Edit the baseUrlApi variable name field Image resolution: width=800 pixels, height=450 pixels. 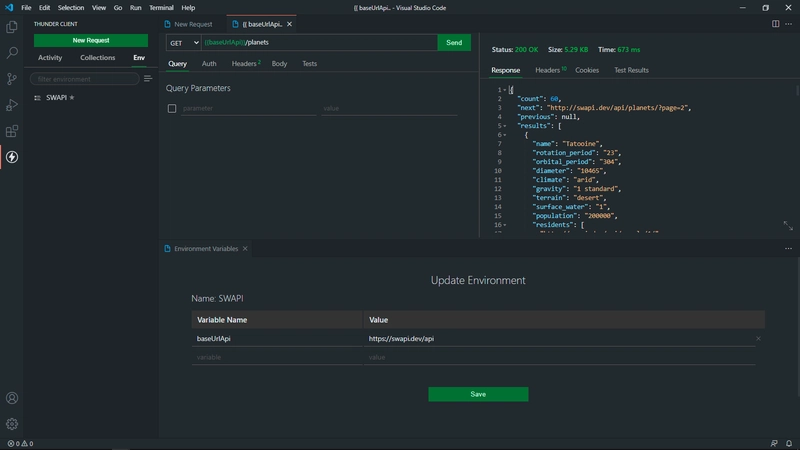click(277, 339)
